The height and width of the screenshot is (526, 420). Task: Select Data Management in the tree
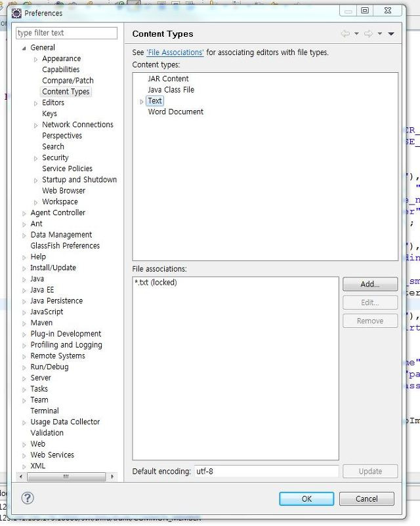pos(61,235)
